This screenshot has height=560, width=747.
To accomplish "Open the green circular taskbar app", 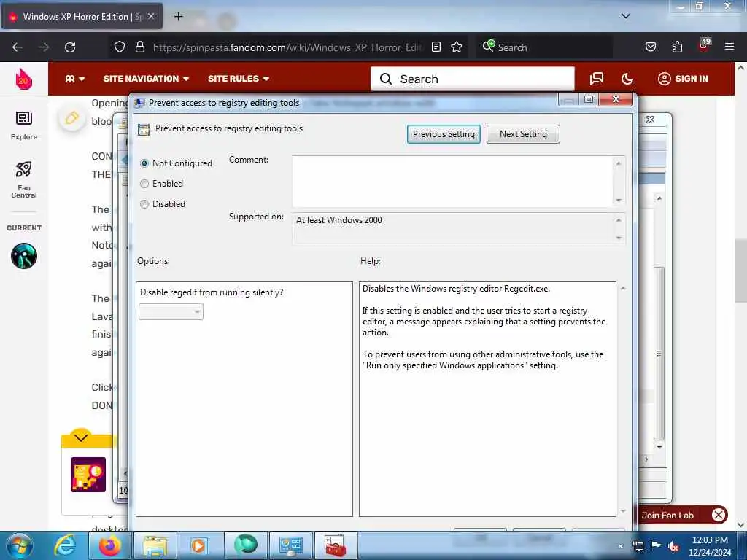I will pos(246,545).
